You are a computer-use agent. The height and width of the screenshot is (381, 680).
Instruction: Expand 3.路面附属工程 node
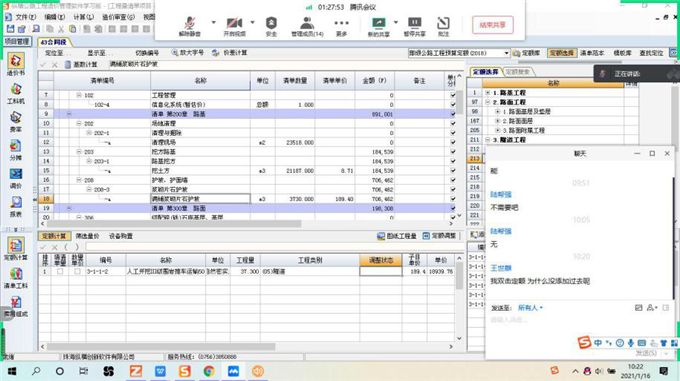[x=497, y=130]
